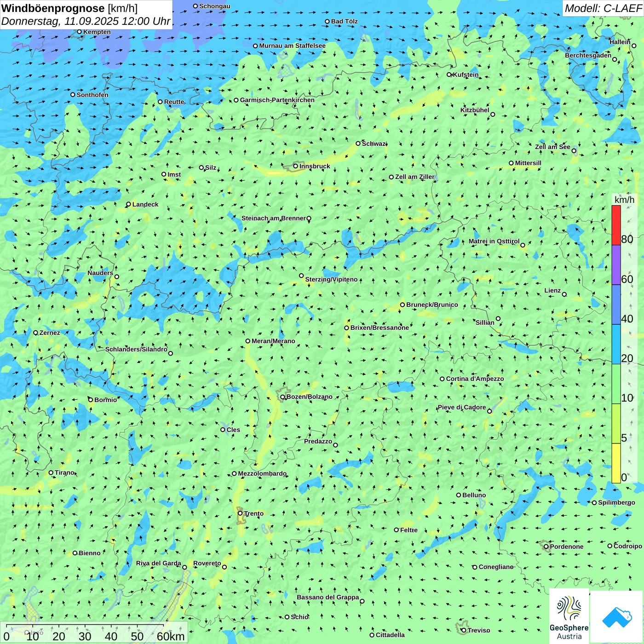Click the Cles label
Viewport: 644px width, 644px height.
click(233, 430)
